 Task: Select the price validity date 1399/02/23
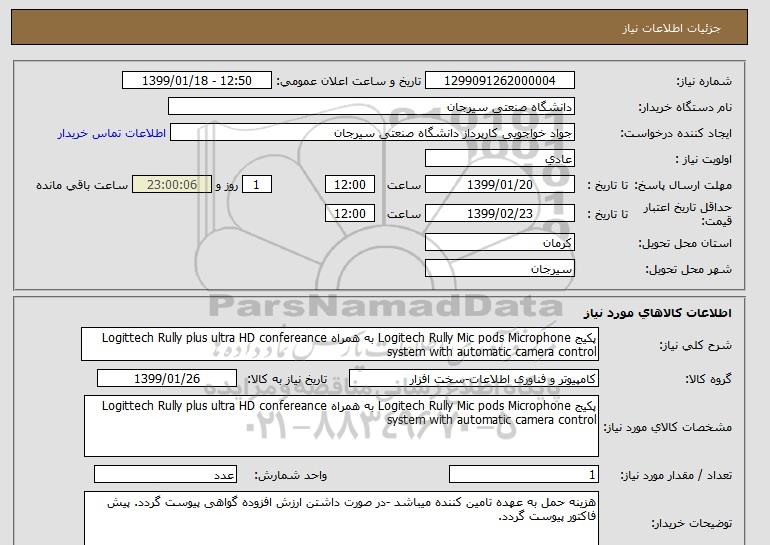pyautogui.click(x=499, y=213)
